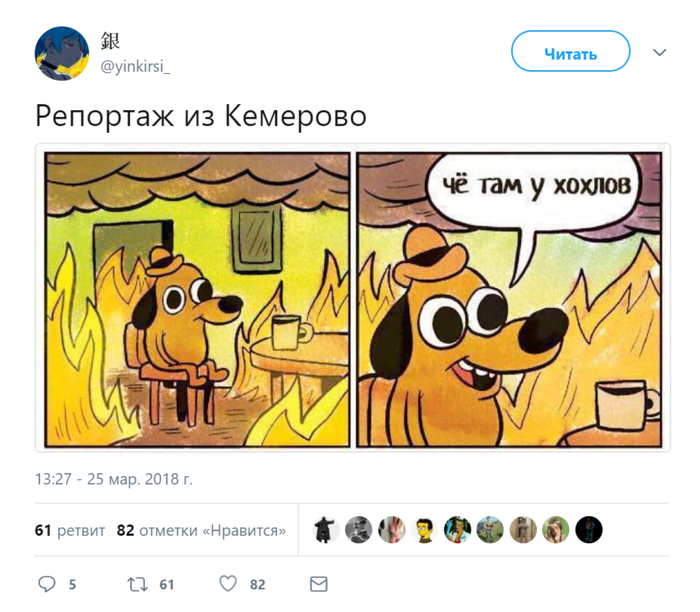Click the second grayscale liker avatar
The height and width of the screenshot is (612, 700).
(x=358, y=529)
